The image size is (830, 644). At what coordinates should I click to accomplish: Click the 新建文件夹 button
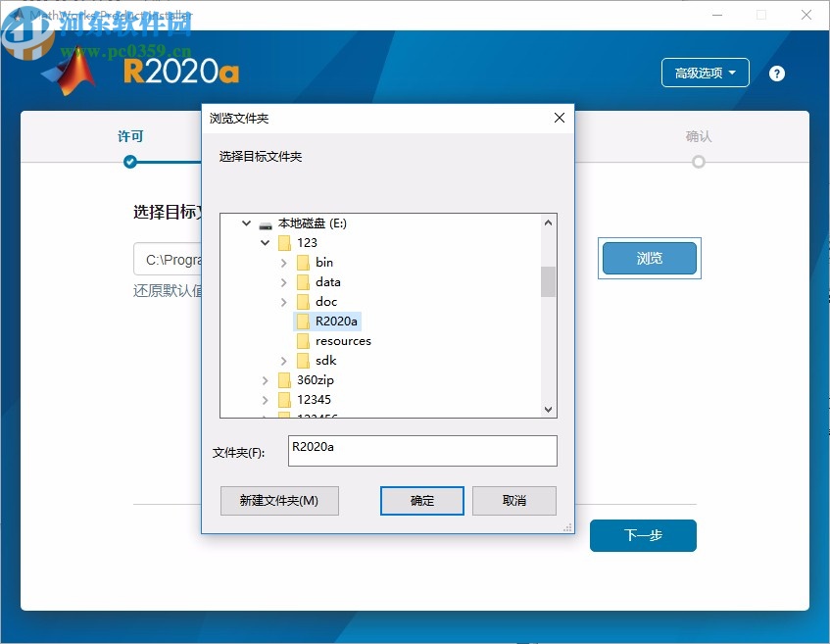[x=279, y=500]
